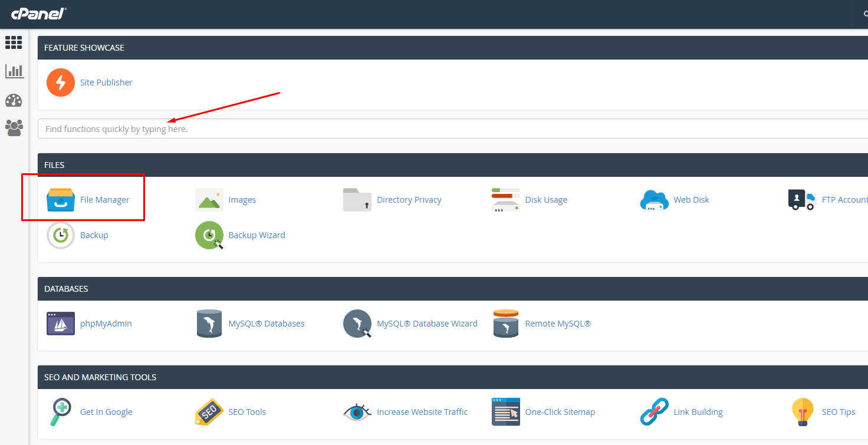The width and height of the screenshot is (868, 445).
Task: Click the Increase Website Traffic eye icon
Action: click(357, 412)
